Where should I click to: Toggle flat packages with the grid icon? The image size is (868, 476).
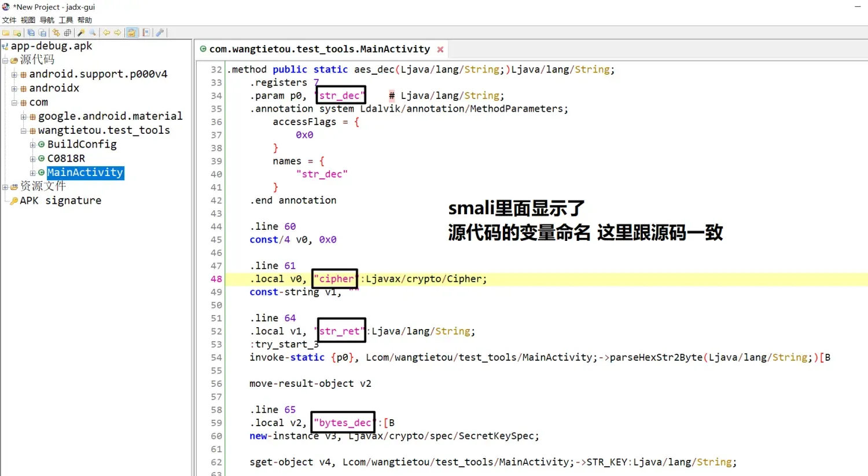coord(67,33)
